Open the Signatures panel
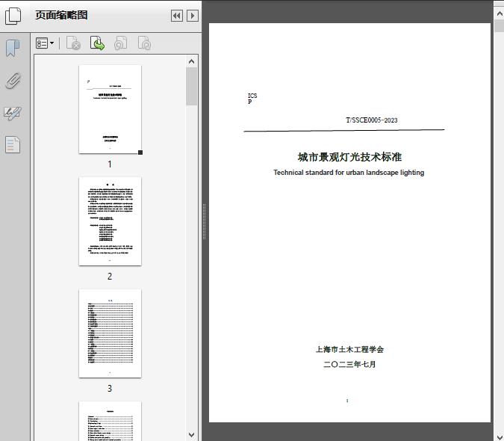Viewport: 504px width, 441px height. [x=13, y=113]
